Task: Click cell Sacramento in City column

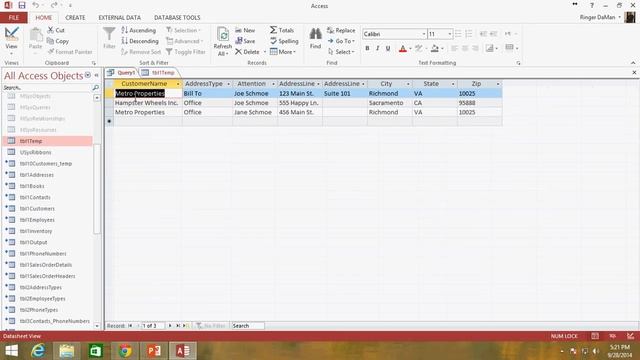Action: pos(390,103)
